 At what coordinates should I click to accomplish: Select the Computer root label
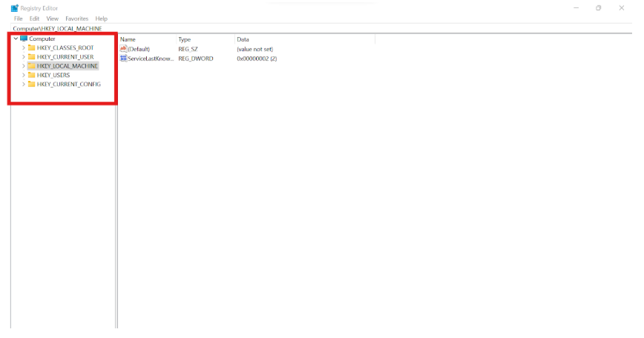(x=42, y=39)
